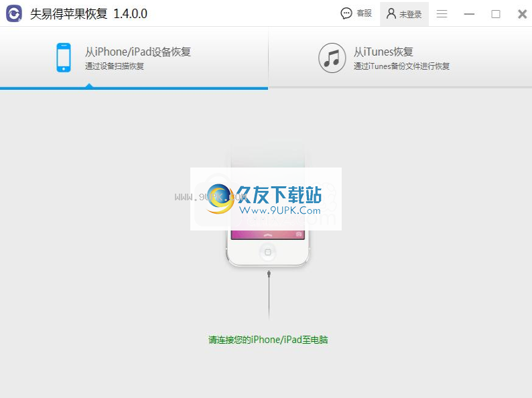Maximize the window
This screenshot has height=398, width=532.
(496, 14)
